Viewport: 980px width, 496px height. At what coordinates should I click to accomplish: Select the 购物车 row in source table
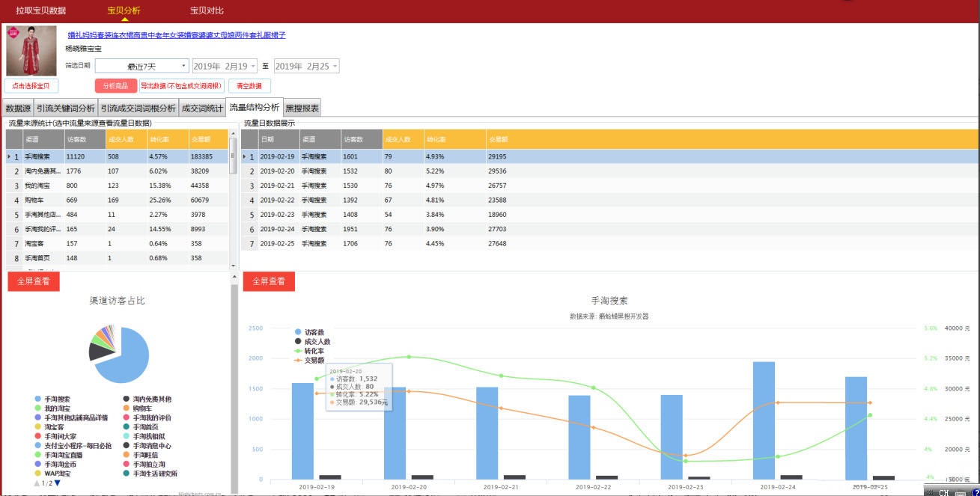tap(118, 200)
